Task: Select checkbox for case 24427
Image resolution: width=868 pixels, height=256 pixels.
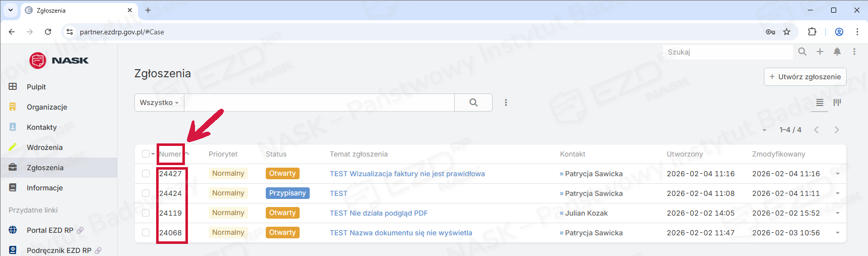Action: click(x=146, y=174)
